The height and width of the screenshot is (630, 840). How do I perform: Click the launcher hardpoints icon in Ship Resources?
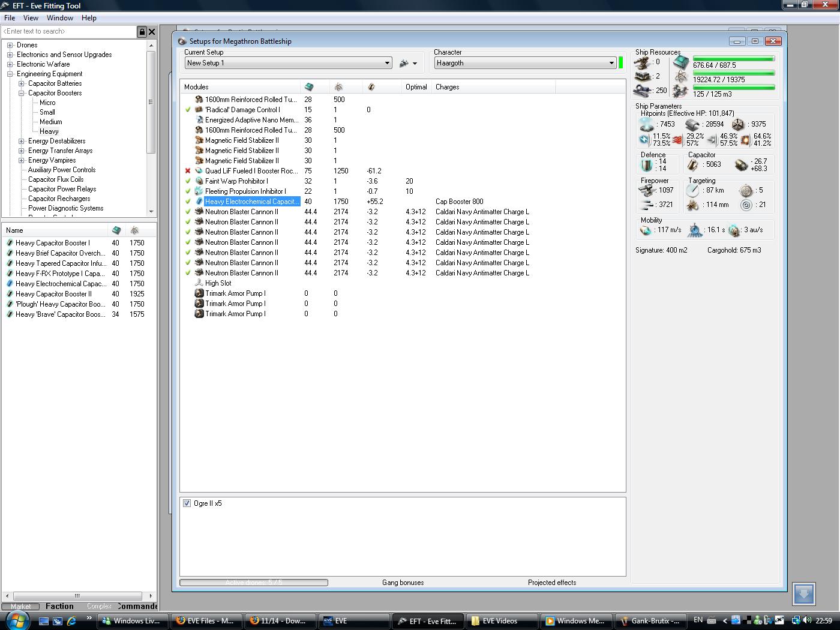tap(643, 76)
